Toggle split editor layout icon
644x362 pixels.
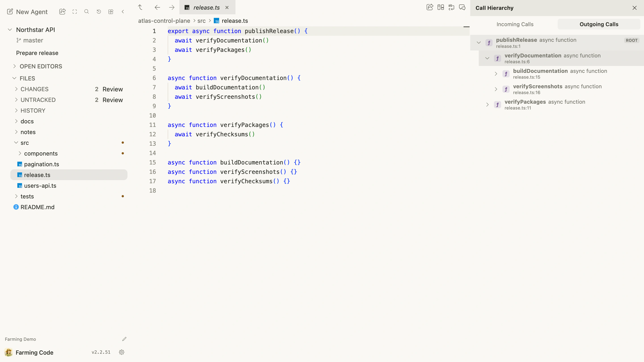click(x=441, y=7)
